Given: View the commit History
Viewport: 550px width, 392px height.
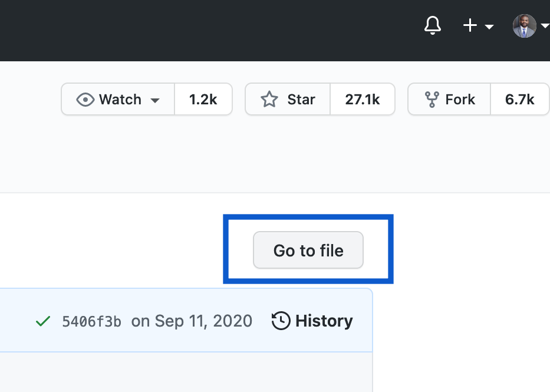Looking at the screenshot, I should point(324,321).
